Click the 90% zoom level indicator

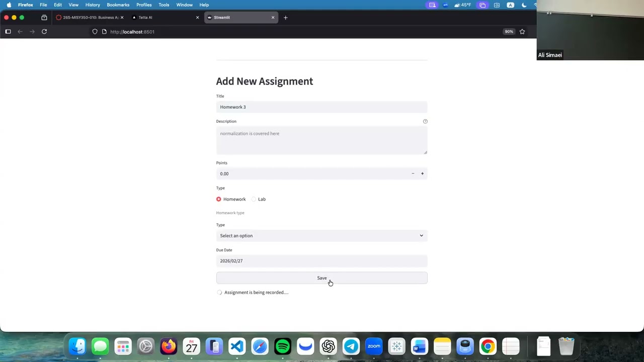(509, 32)
